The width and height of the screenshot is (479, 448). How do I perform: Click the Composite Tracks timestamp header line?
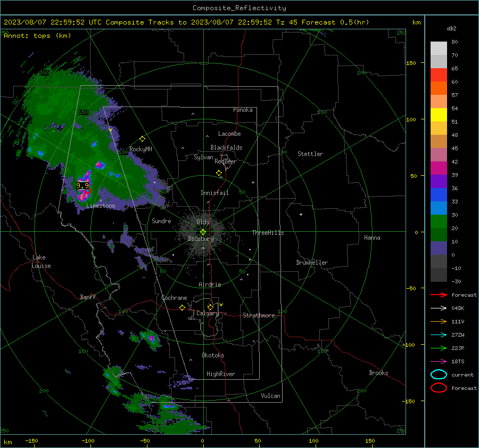point(186,22)
